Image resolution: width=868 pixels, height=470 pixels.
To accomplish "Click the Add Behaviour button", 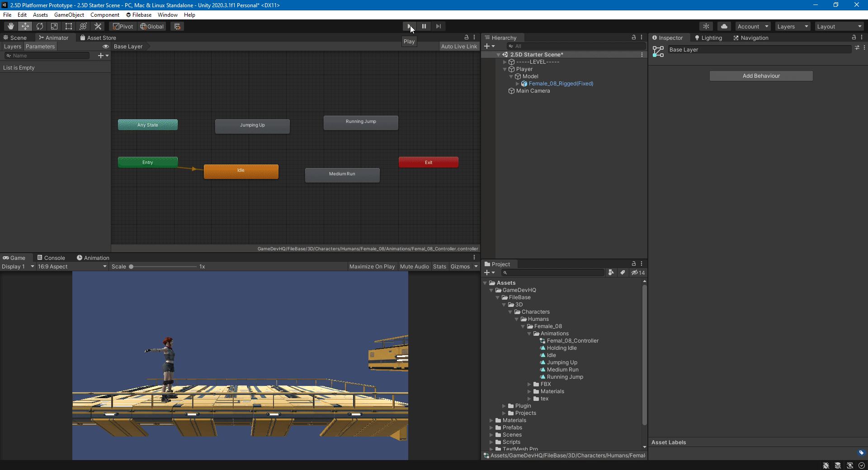I will pyautogui.click(x=761, y=75).
